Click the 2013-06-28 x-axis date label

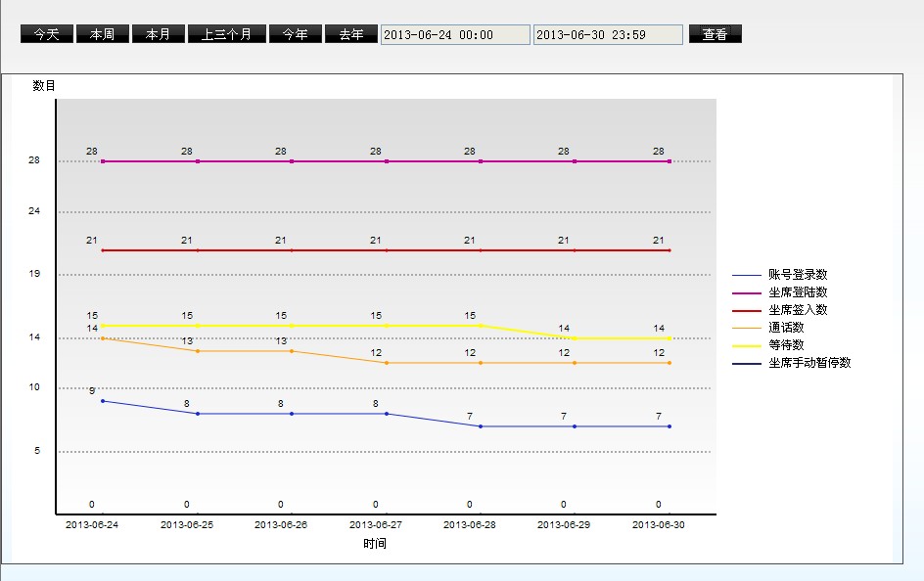(x=470, y=524)
